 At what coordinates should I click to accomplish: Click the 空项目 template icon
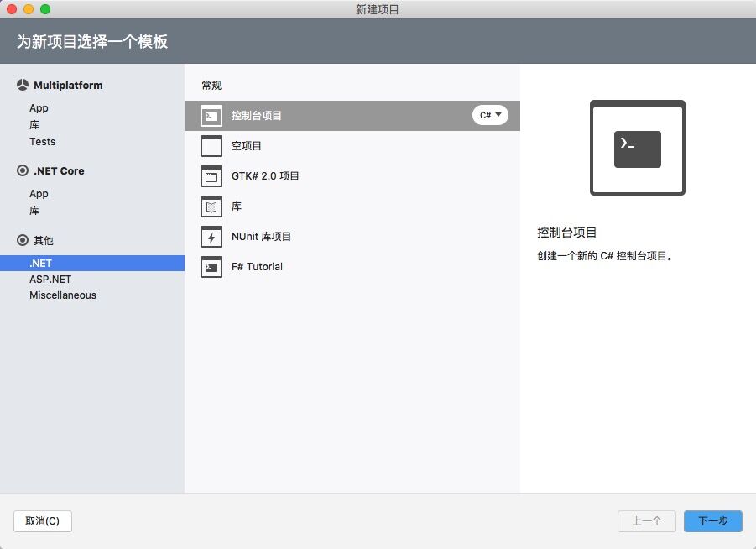point(211,146)
